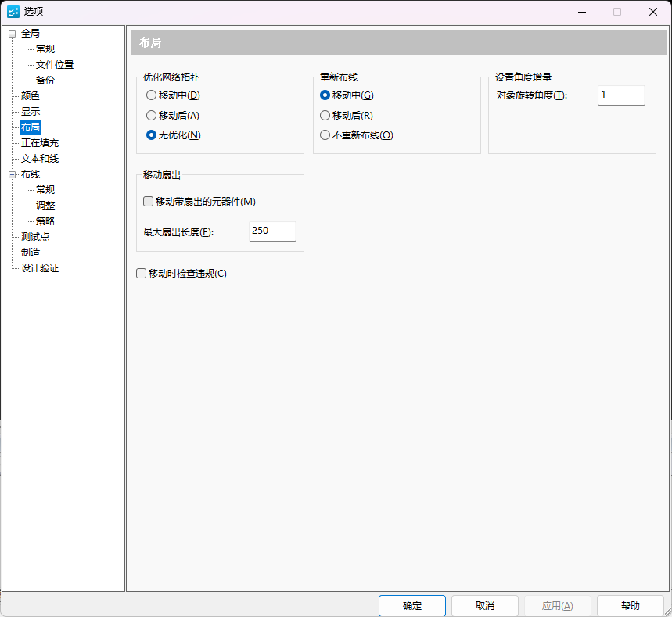
Task: Collapse the 全局 tree node
Action: pos(13,34)
